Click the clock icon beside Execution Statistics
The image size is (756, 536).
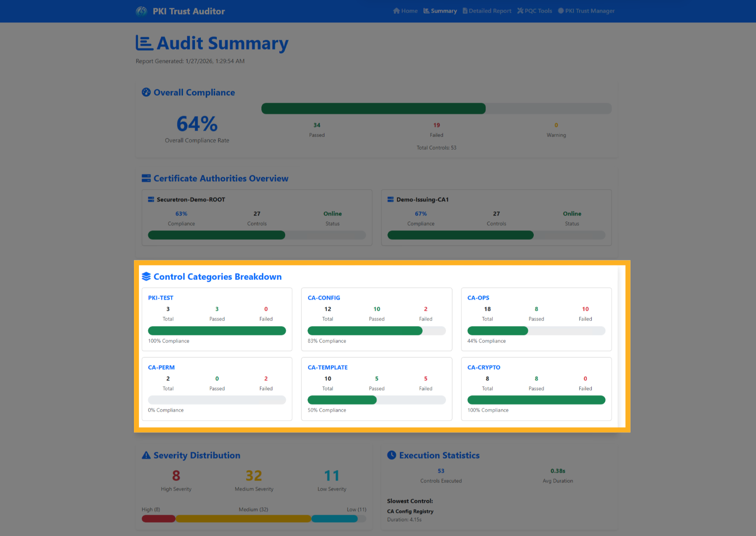[392, 455]
